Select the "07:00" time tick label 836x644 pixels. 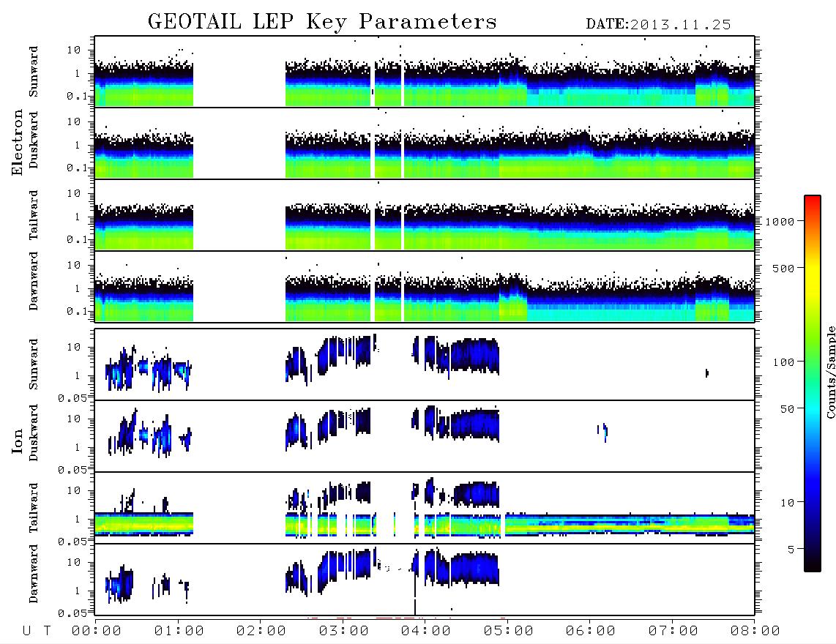pyautogui.click(x=673, y=632)
